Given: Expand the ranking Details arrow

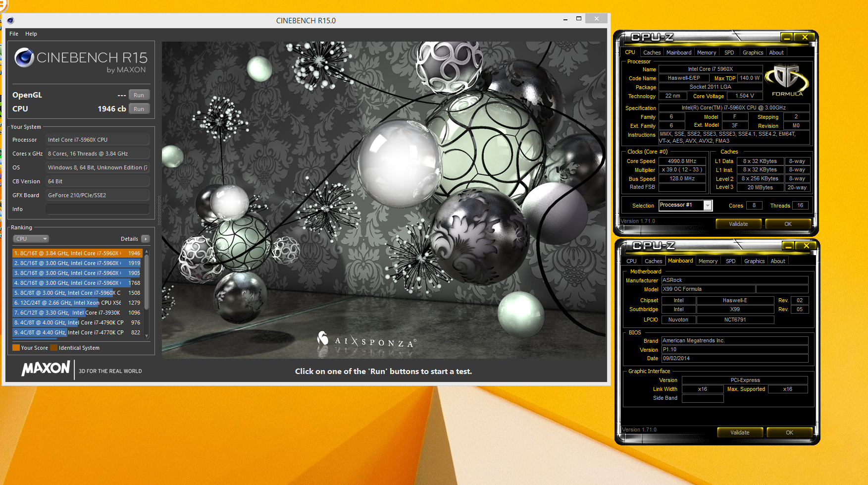Looking at the screenshot, I should click(x=146, y=239).
